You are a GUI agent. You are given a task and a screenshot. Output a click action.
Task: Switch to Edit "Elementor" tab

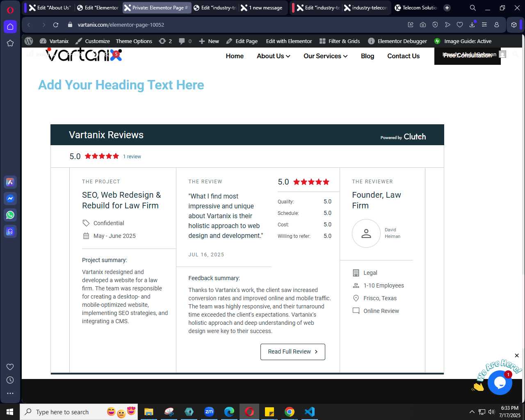(x=98, y=8)
